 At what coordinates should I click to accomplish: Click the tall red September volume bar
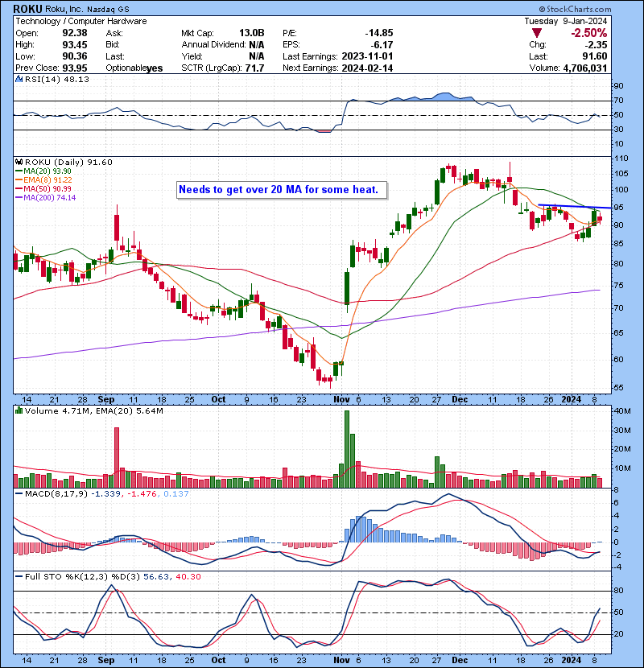[x=117, y=458]
